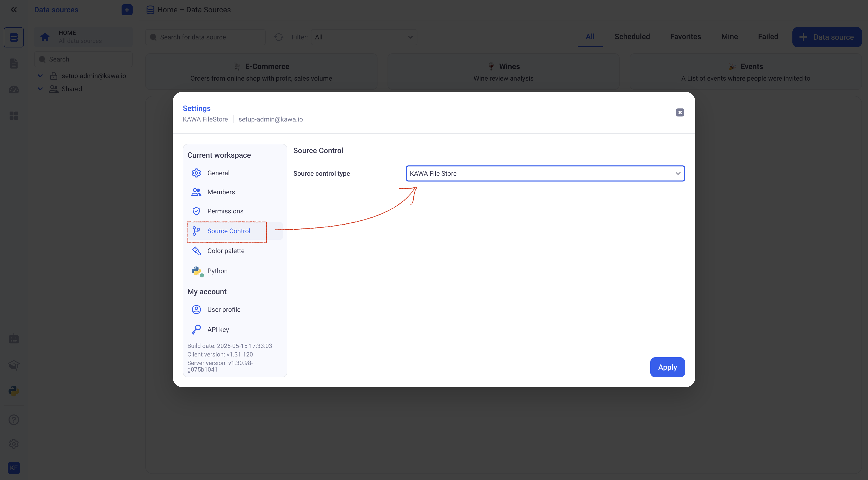868x480 pixels.
Task: Collapse the left sidebar with double chevron
Action: (14, 10)
